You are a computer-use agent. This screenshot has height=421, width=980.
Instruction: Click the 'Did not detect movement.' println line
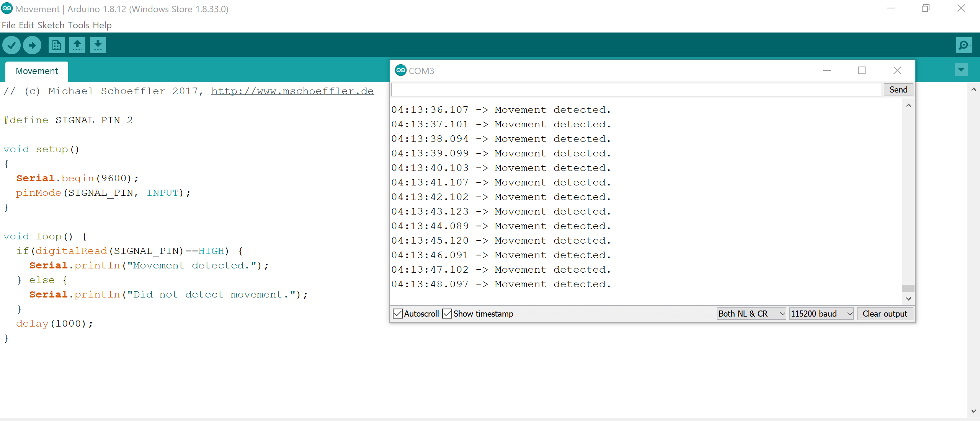coord(168,294)
